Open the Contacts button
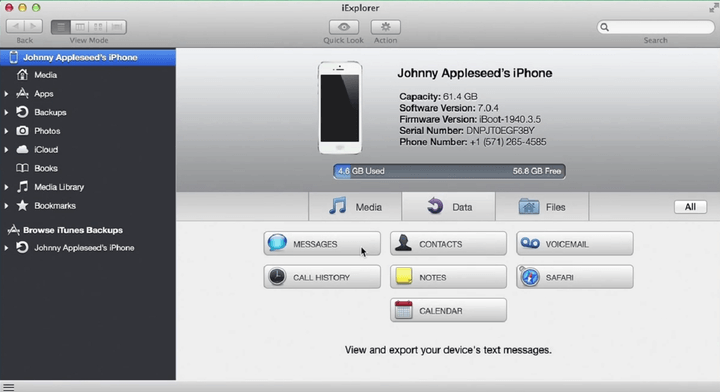The width and height of the screenshot is (720, 392). point(448,244)
